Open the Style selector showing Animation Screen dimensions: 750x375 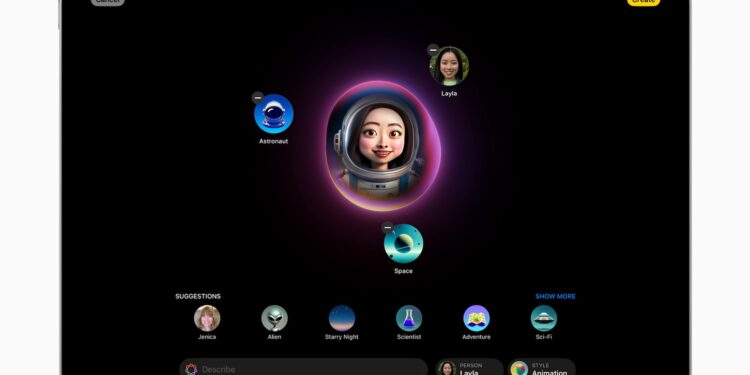tap(541, 368)
